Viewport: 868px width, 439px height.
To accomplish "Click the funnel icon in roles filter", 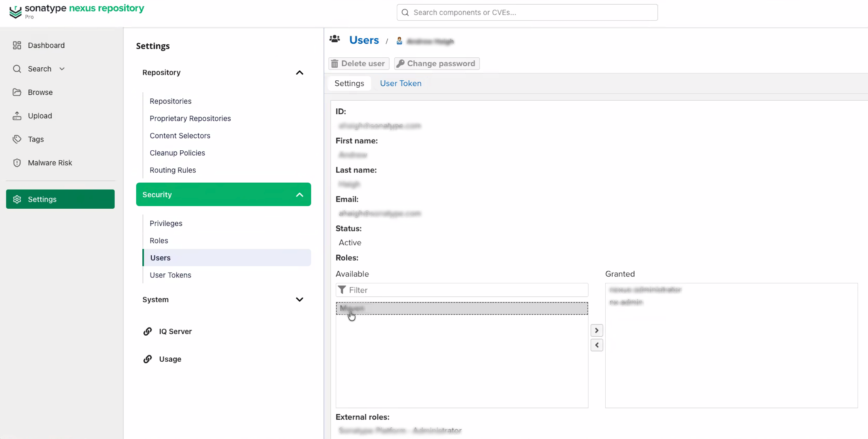I will coord(342,289).
